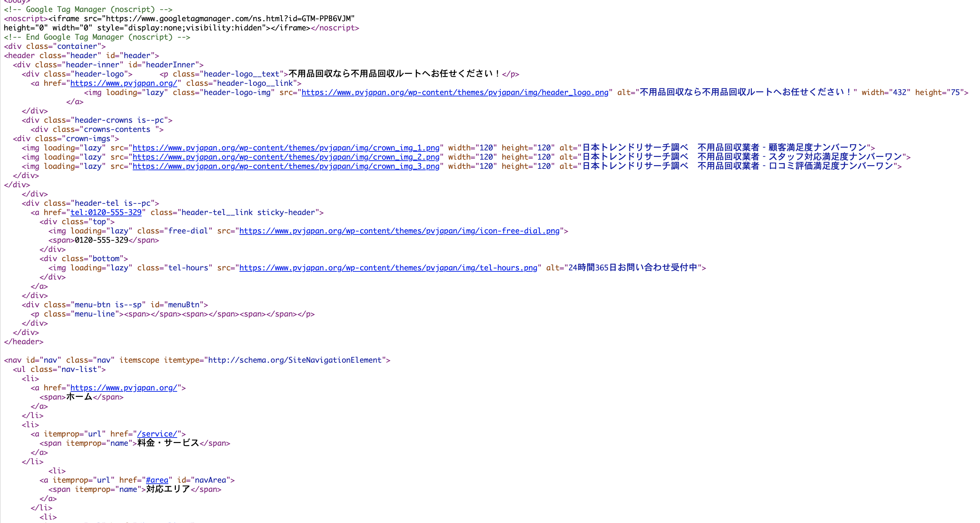Click the /service/ href link

point(157,434)
